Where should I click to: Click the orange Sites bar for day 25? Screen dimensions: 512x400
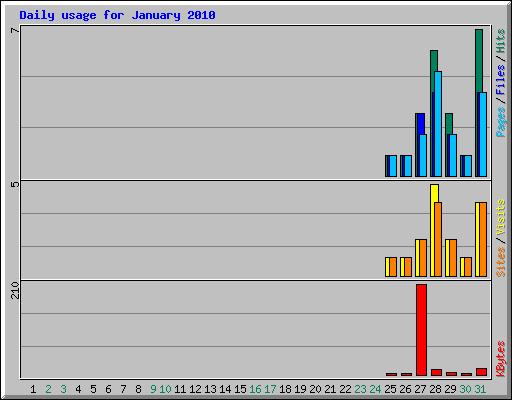[x=393, y=267]
